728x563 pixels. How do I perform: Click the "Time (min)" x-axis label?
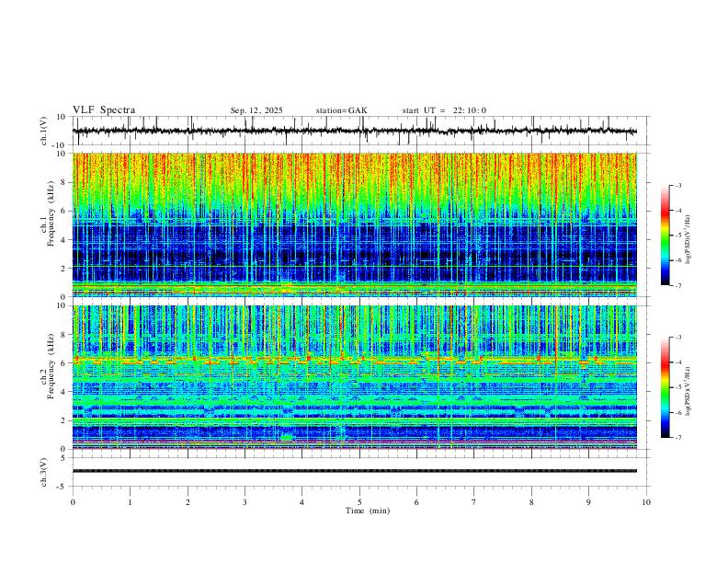click(368, 511)
